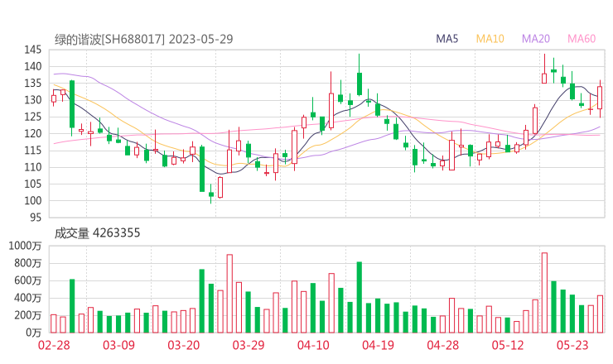Image resolution: width=613 pixels, height=364 pixels.
Task: Toggle the MA5 legend label
Action: pyautogui.click(x=447, y=39)
